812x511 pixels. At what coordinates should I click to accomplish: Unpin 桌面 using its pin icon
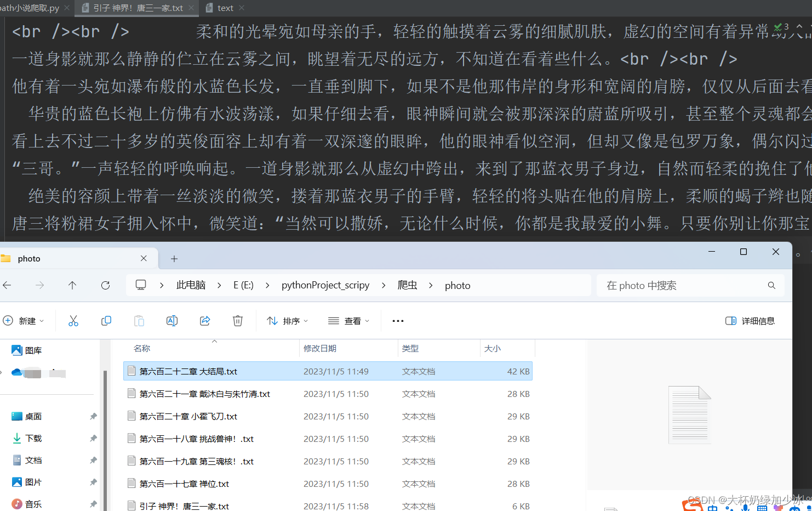point(93,416)
